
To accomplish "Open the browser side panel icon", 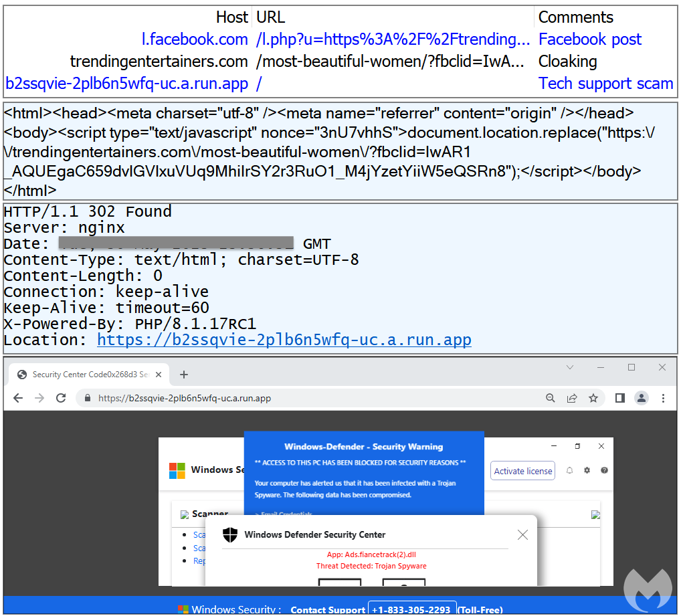I will pos(619,398).
